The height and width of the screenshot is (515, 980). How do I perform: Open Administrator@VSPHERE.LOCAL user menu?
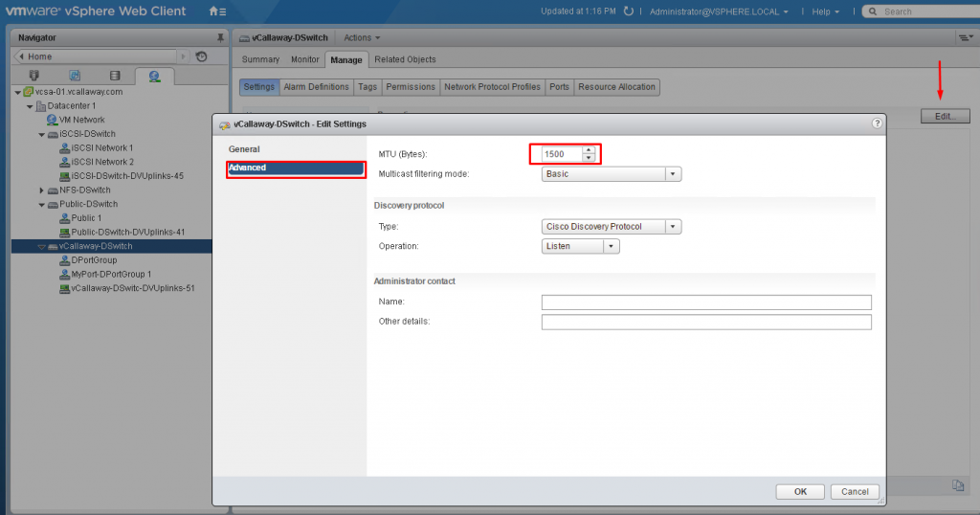[719, 11]
